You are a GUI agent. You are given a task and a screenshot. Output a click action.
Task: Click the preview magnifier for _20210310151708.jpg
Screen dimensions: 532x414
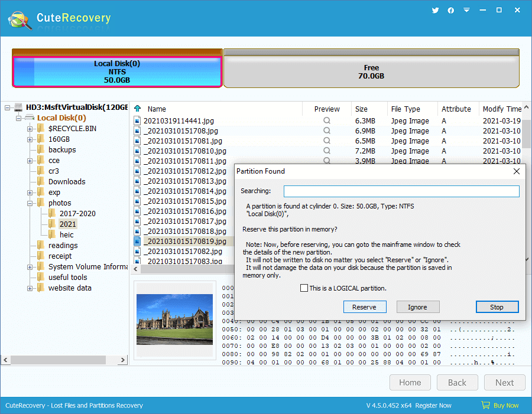coord(327,131)
